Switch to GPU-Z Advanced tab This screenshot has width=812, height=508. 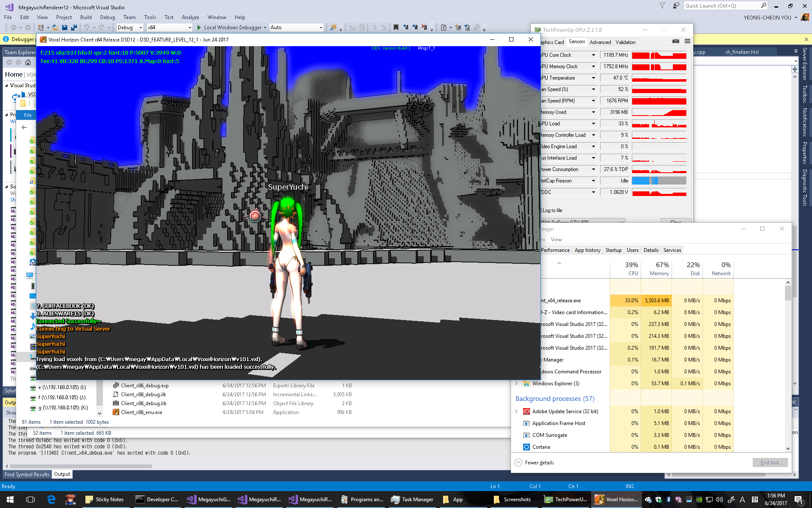pyautogui.click(x=600, y=42)
